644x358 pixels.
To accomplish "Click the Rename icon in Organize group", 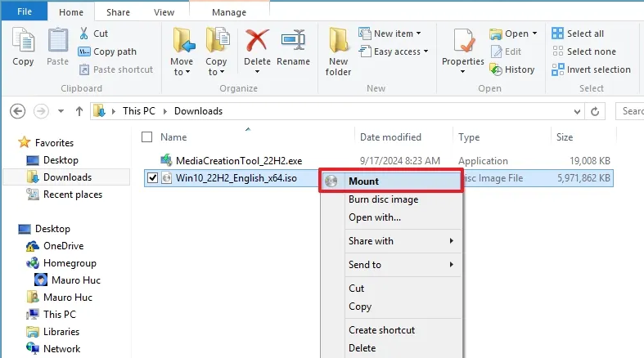I will [293, 41].
